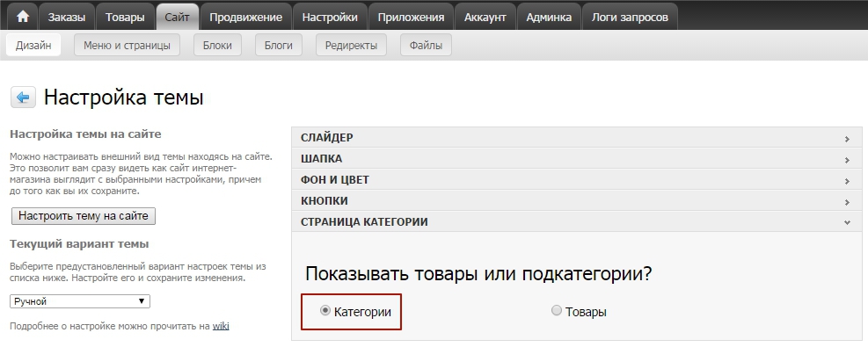Open the home icon tab
Image resolution: width=868 pixels, height=347 pixels.
point(23,17)
